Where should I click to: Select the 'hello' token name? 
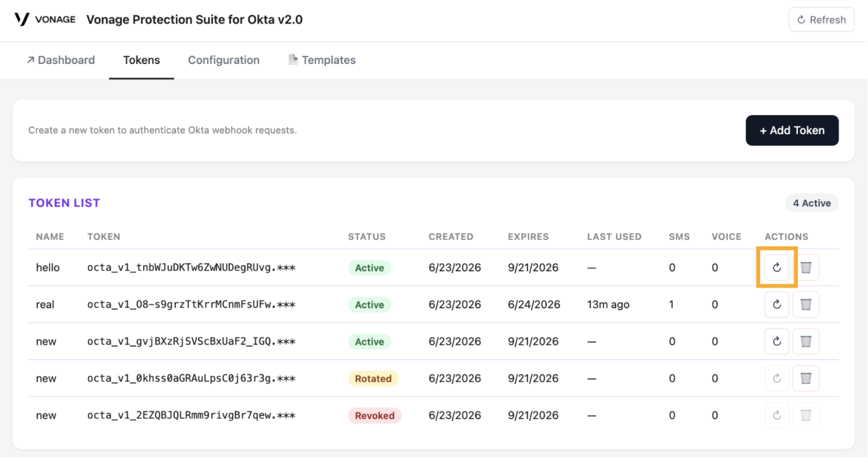click(x=48, y=268)
